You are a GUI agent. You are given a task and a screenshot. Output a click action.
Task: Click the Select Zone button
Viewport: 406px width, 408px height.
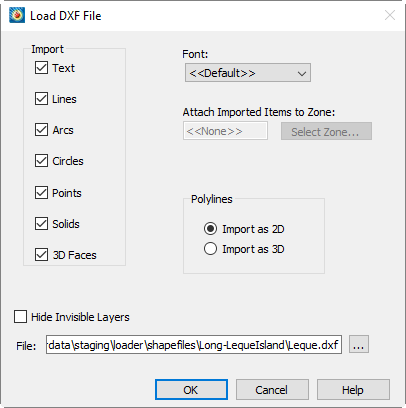[x=326, y=131]
